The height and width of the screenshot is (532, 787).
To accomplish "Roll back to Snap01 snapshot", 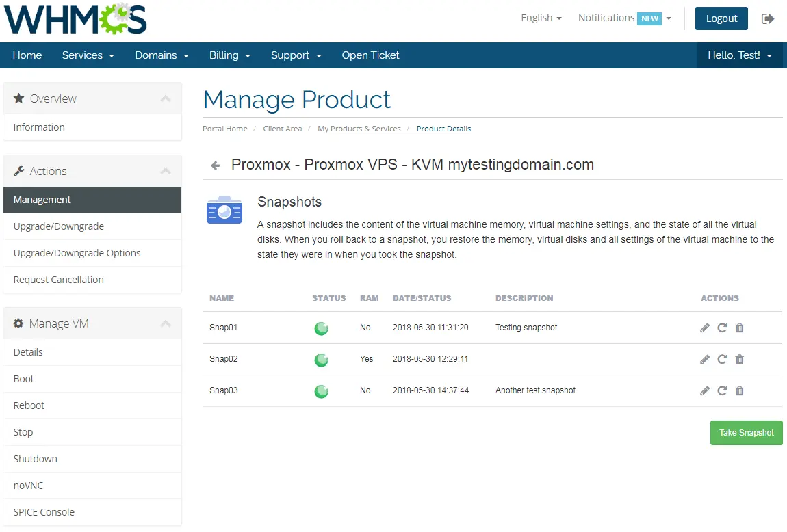I will (722, 328).
